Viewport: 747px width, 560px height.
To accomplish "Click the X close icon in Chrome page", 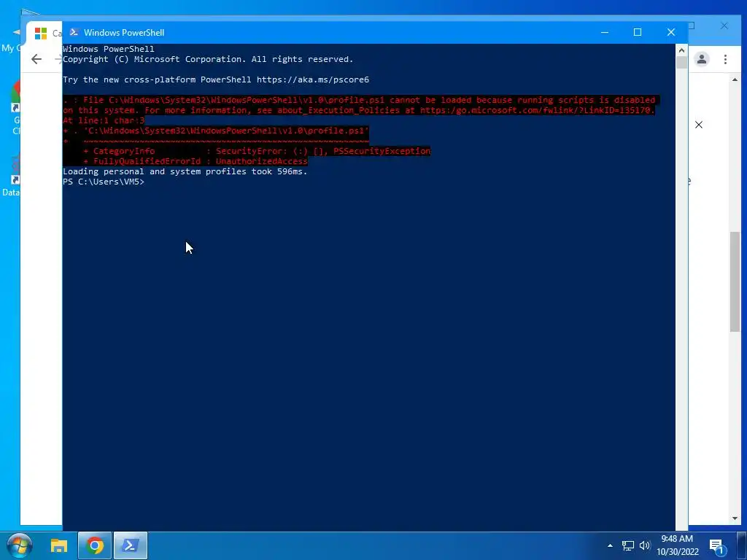I will point(698,125).
